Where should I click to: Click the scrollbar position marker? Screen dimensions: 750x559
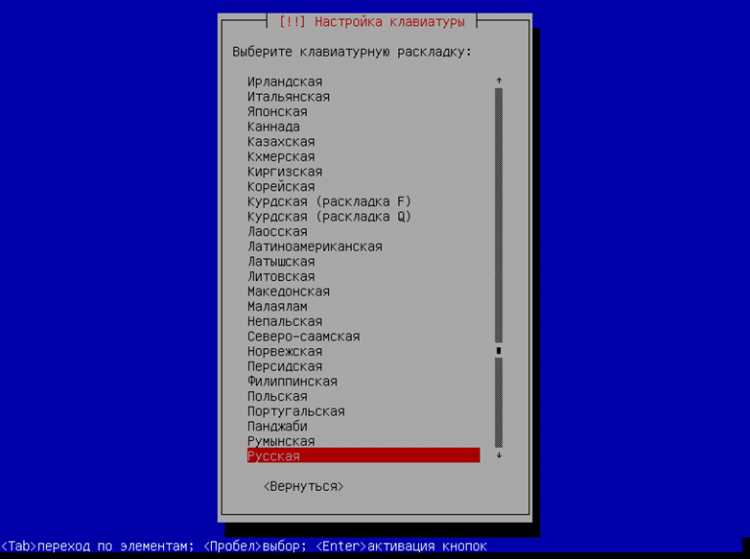point(499,351)
